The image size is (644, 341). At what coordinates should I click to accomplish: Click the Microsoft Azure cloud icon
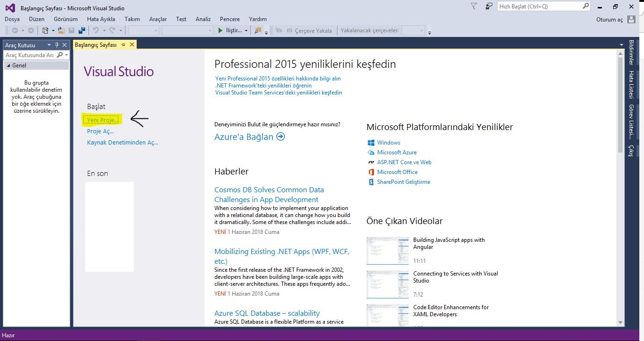coord(371,152)
